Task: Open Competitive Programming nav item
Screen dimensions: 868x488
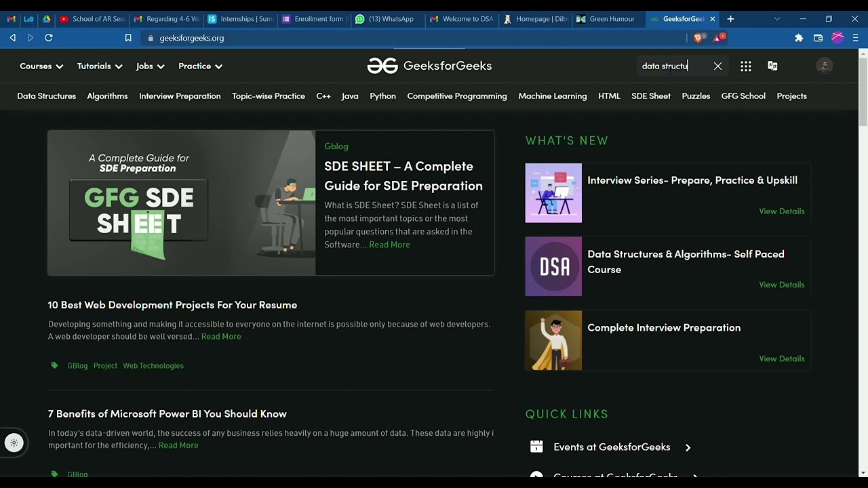Action: click(457, 96)
